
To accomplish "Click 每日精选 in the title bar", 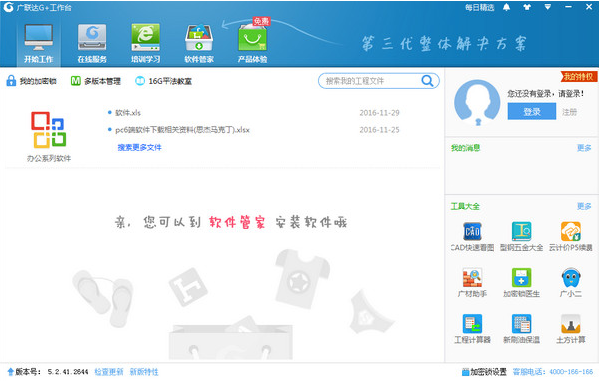I will (479, 7).
